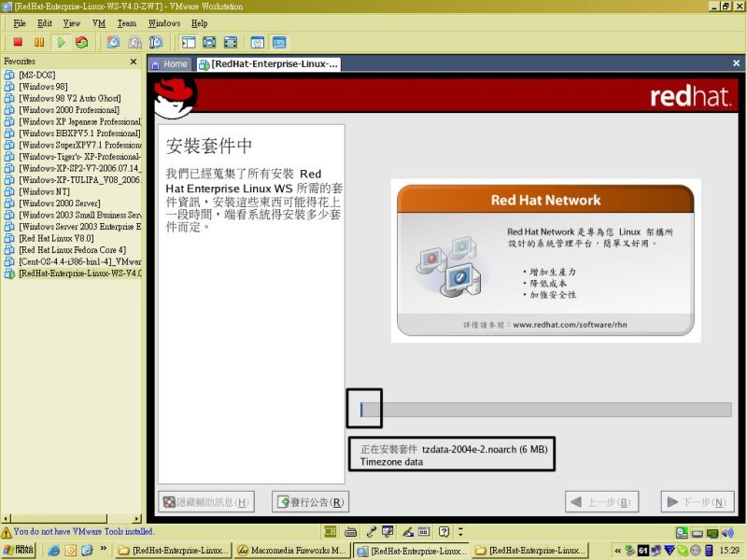Click the green Power On play icon
Screen dimensions: 747x560
pyautogui.click(x=61, y=42)
